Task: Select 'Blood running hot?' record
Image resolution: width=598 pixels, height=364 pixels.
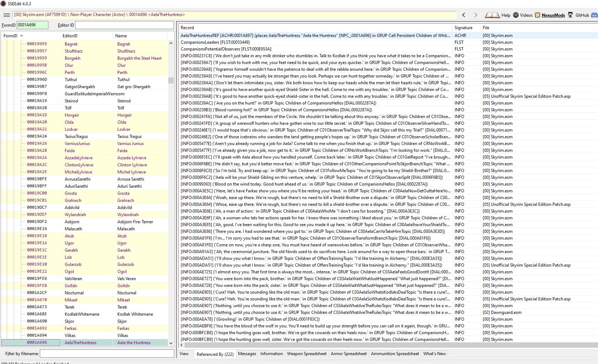Action: coord(388,109)
